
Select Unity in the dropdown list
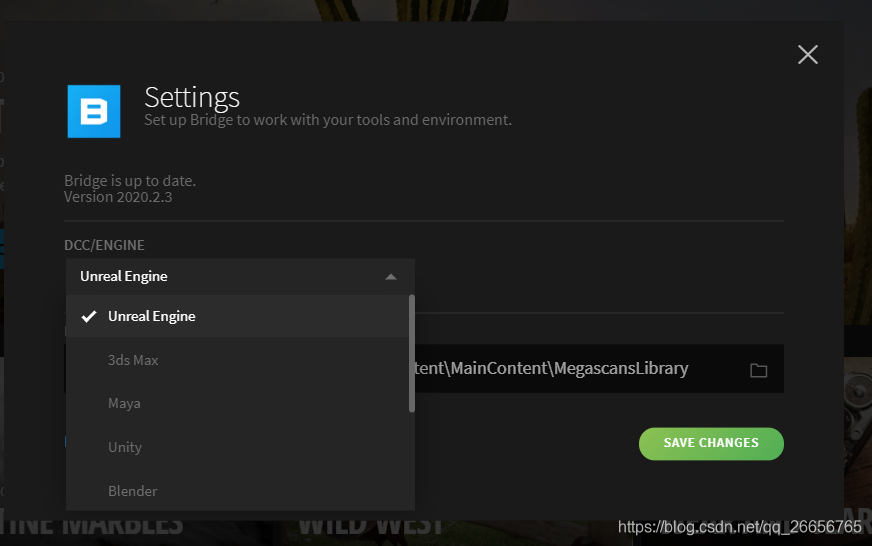point(238,448)
